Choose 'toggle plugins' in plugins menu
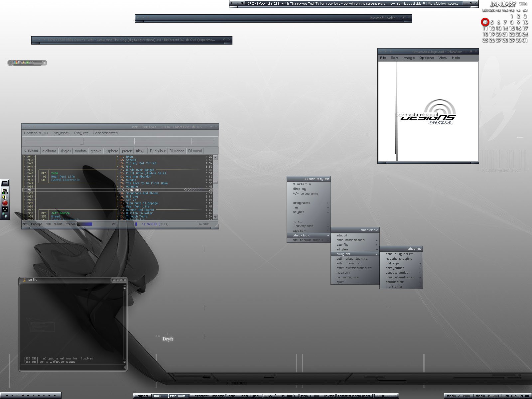 coord(401,259)
